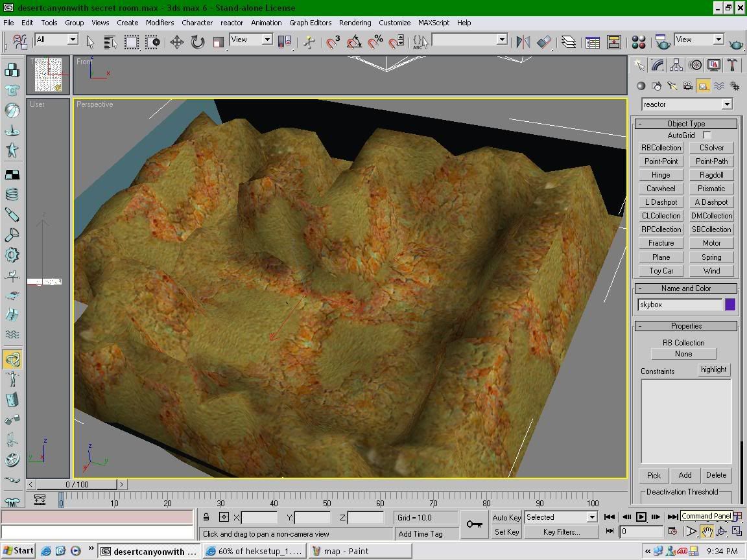Open the Layer Manager from the toolbar
The height and width of the screenshot is (560, 747).
(568, 42)
